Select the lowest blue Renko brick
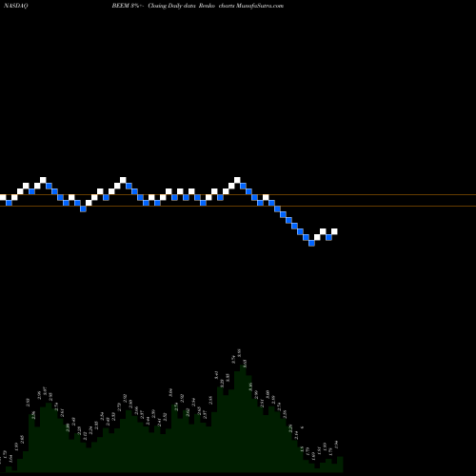The image size is (476, 476). pos(311,243)
